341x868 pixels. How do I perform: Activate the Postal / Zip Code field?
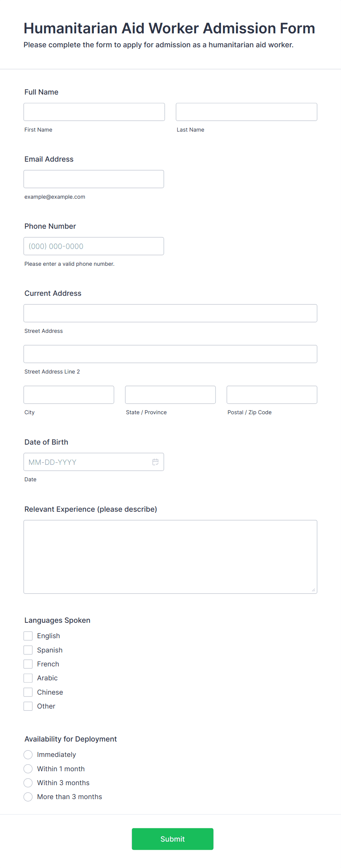click(x=272, y=394)
